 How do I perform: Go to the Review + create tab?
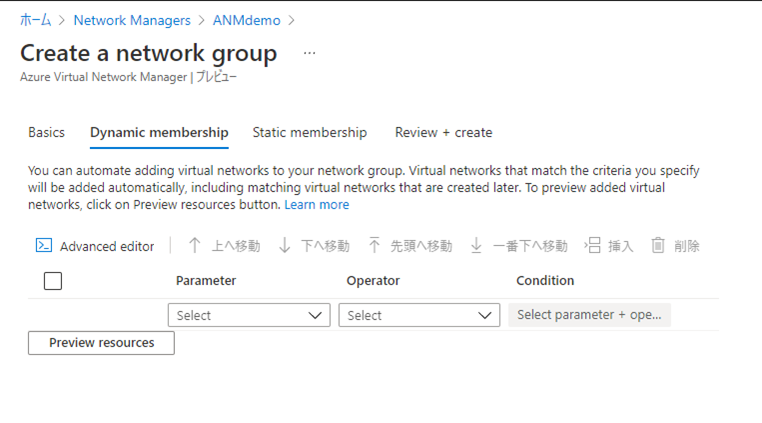point(443,132)
